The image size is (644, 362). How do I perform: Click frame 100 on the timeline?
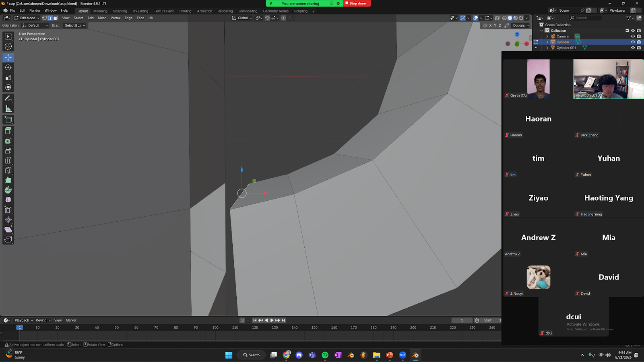click(215, 327)
